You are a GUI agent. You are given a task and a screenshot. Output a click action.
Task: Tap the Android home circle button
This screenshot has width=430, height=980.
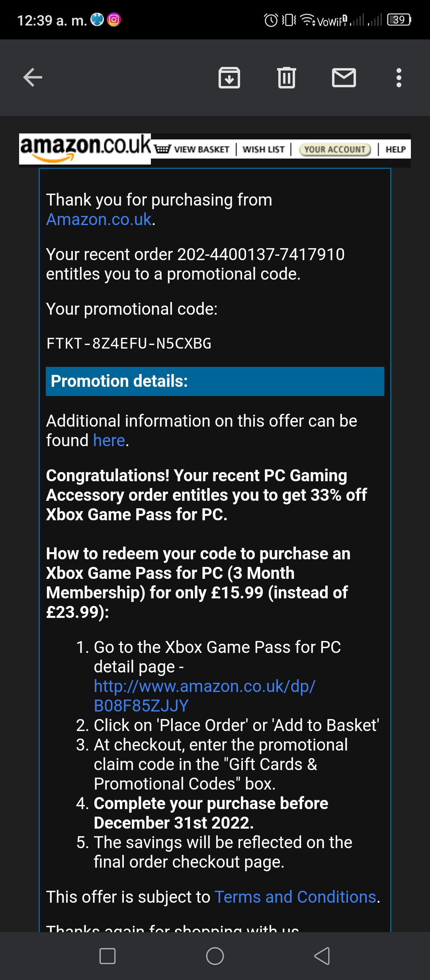click(x=215, y=956)
